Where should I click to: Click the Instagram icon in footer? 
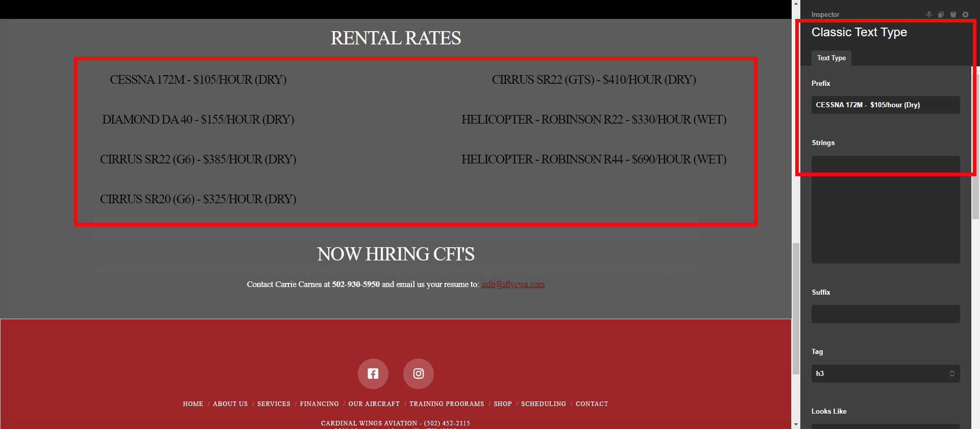tap(419, 374)
